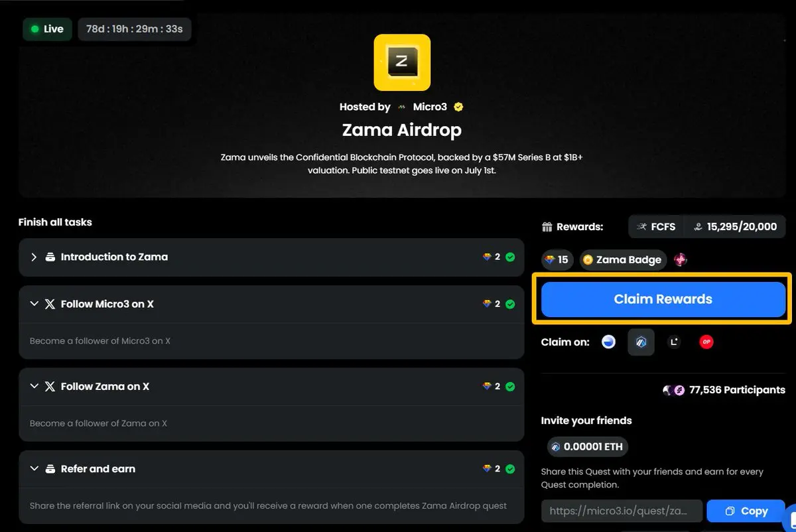Click the 15,295/20,000 claimed counter

point(735,227)
